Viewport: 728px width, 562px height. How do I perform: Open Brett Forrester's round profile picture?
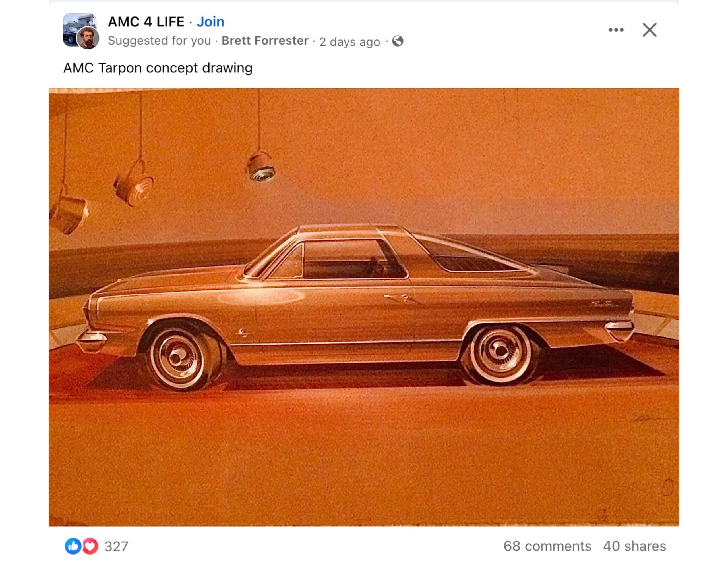click(88, 38)
